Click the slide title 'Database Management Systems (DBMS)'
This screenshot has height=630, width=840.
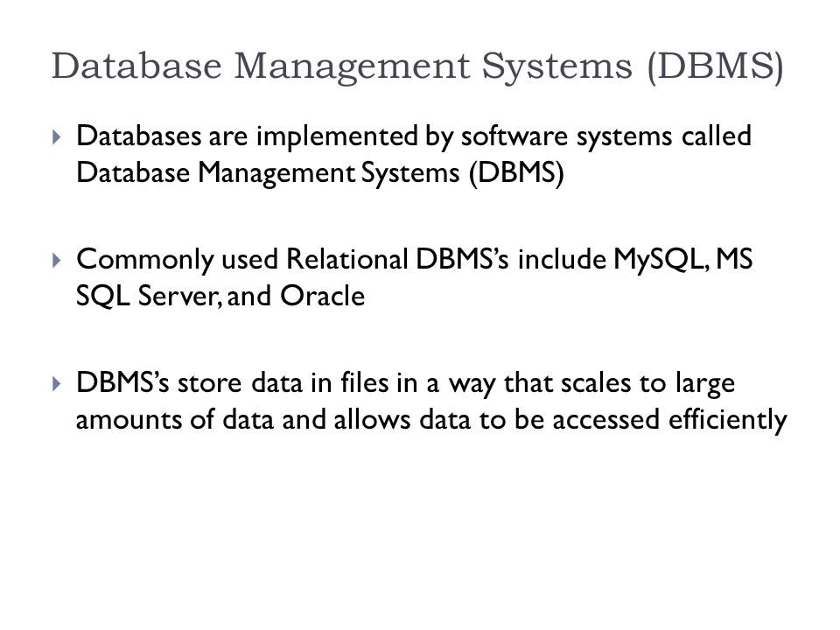pos(417,67)
